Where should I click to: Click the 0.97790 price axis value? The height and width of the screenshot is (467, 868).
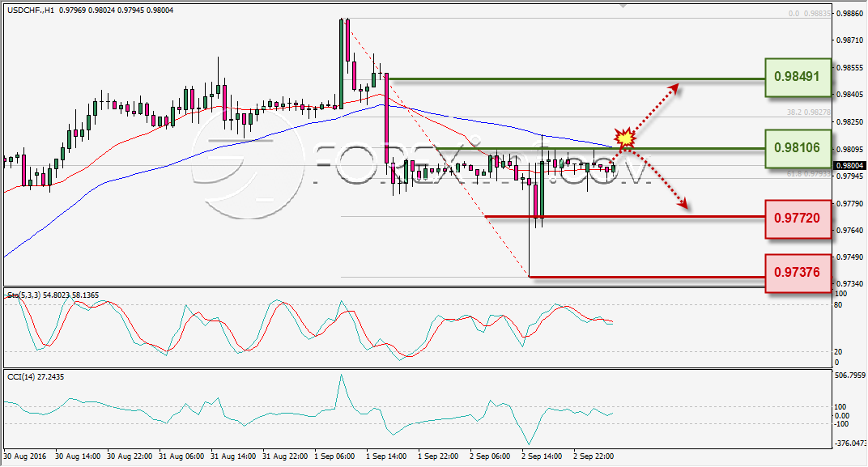(x=849, y=204)
